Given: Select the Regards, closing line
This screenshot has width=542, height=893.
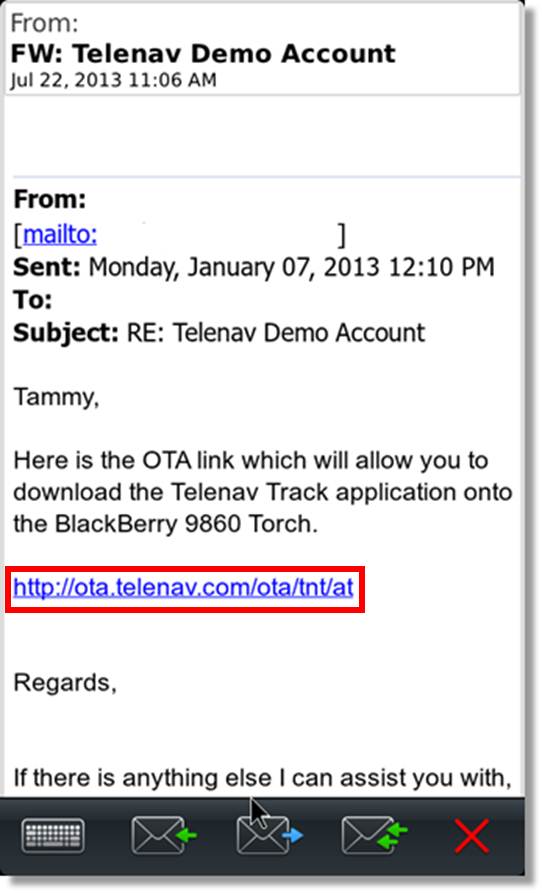Looking at the screenshot, I should 65,682.
